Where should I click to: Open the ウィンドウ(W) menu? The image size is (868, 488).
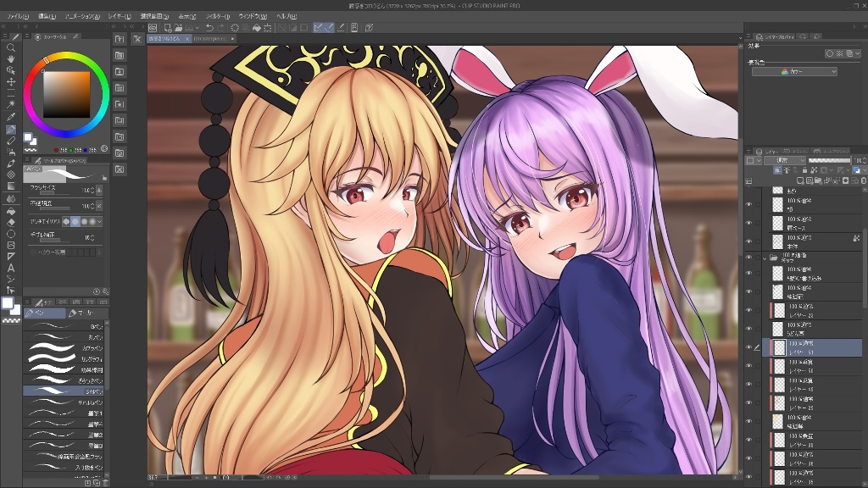253,17
